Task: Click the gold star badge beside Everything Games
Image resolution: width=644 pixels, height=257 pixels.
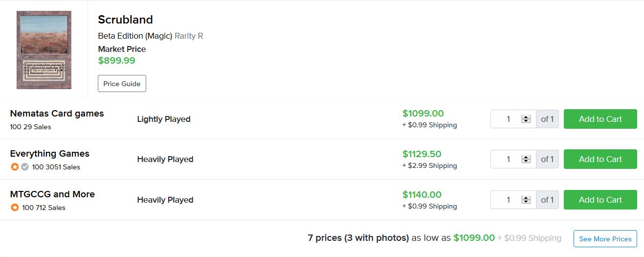Action: tap(15, 167)
